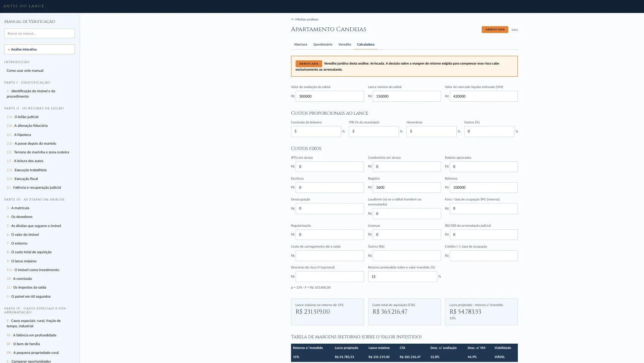Click the Honorários percentage field
Viewport: 644px width, 363px height.
431,131
